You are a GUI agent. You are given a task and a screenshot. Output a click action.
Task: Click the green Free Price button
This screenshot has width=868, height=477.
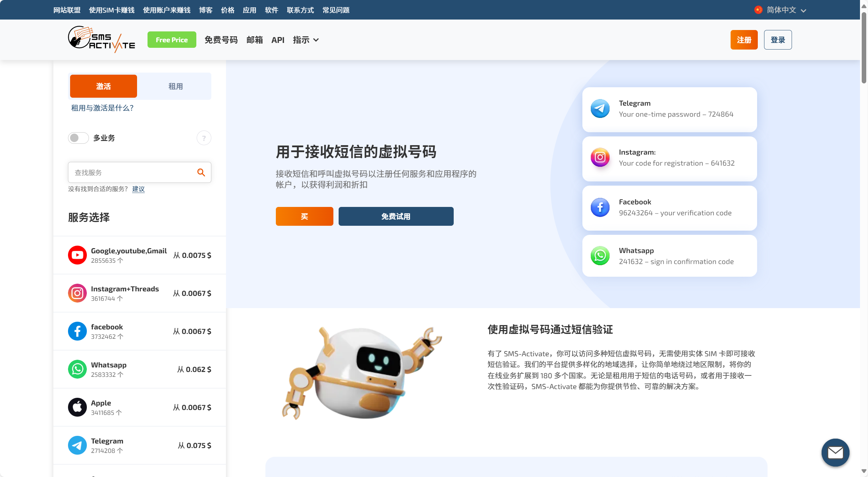click(x=172, y=40)
